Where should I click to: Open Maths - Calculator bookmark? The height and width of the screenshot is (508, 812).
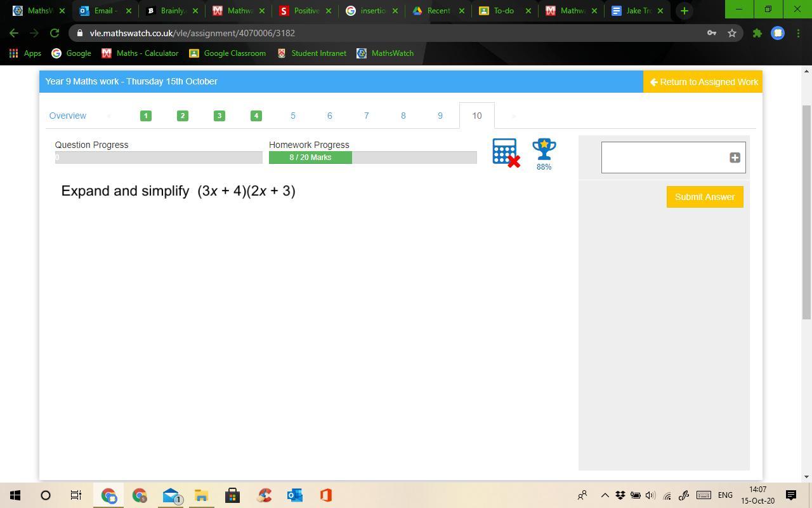click(x=140, y=53)
